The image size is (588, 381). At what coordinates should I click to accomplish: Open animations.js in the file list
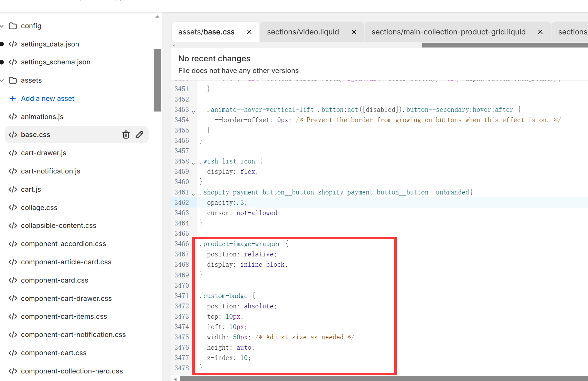coord(42,117)
